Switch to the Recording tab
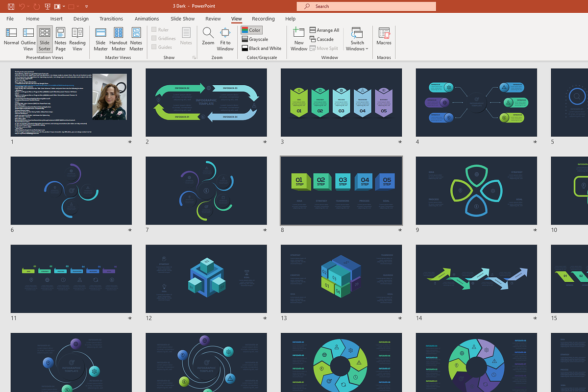The height and width of the screenshot is (392, 588). [x=264, y=19]
